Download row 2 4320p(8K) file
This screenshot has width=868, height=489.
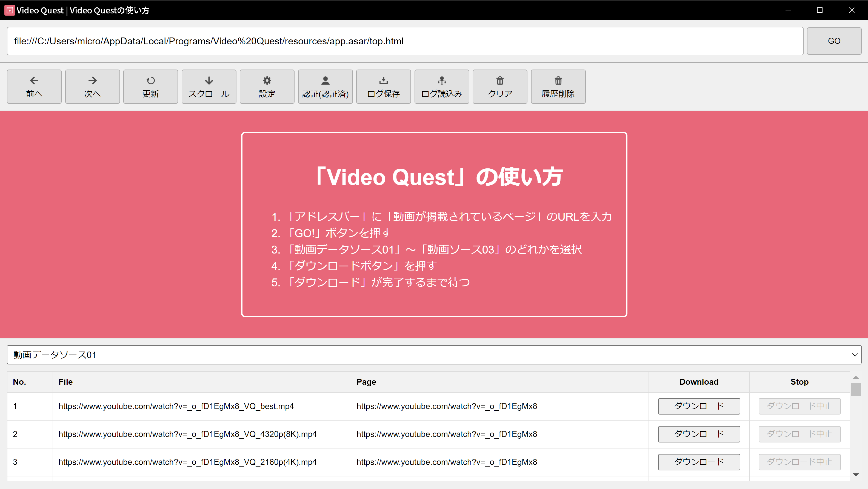tap(699, 434)
